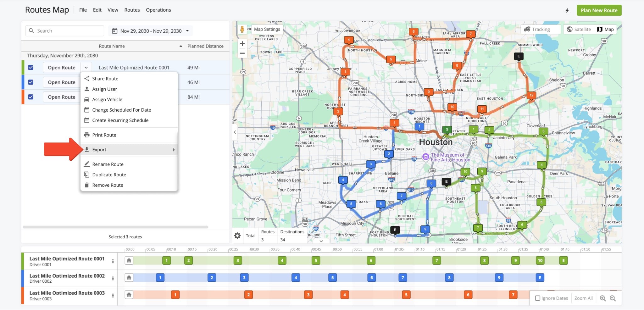Click home icon on Route 0002 timeline
Image resolution: width=644 pixels, height=310 pixels.
coord(129,277)
